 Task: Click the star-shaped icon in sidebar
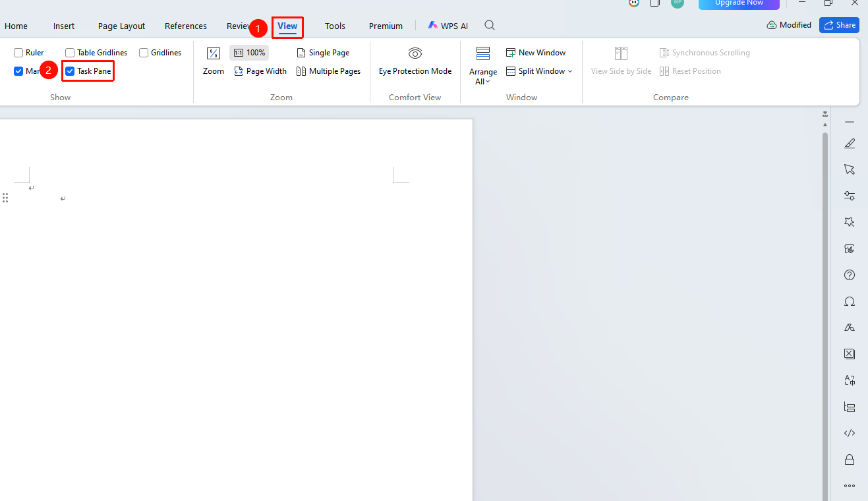pos(850,222)
